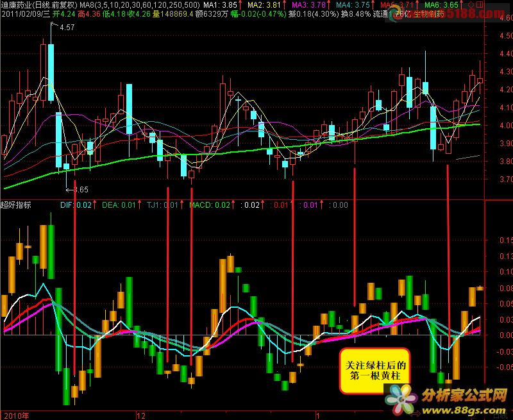This screenshot has width=513, height=420.
Task: Click the 超好指标 indicator name
Action: (x=15, y=205)
